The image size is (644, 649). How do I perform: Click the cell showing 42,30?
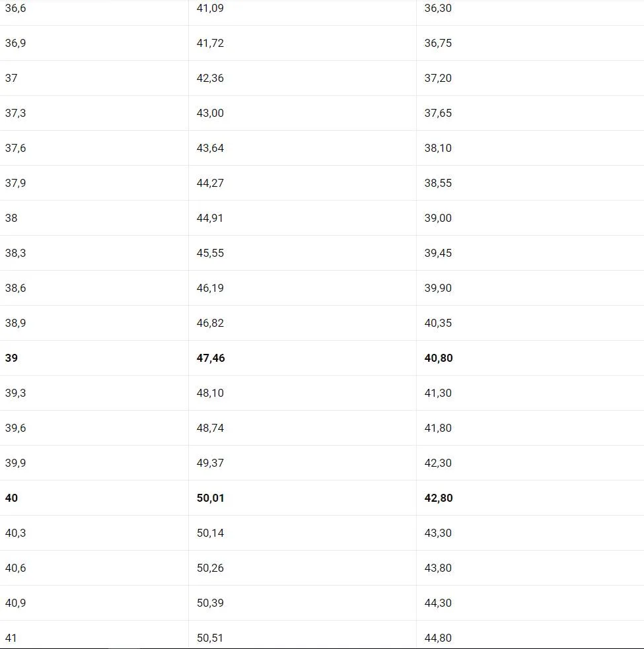click(x=438, y=463)
